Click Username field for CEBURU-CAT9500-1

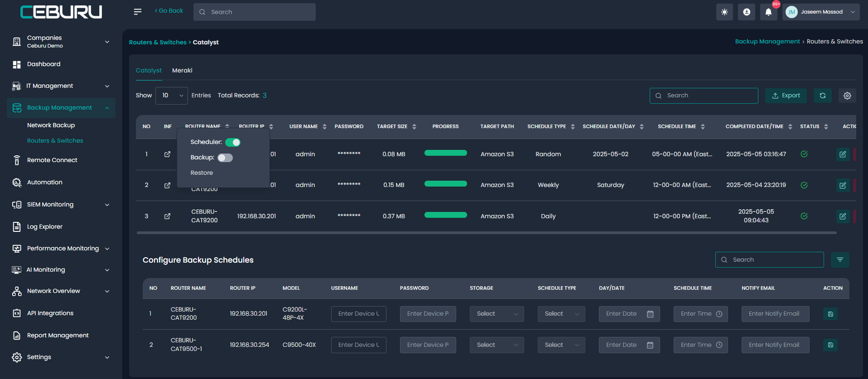[x=359, y=345]
